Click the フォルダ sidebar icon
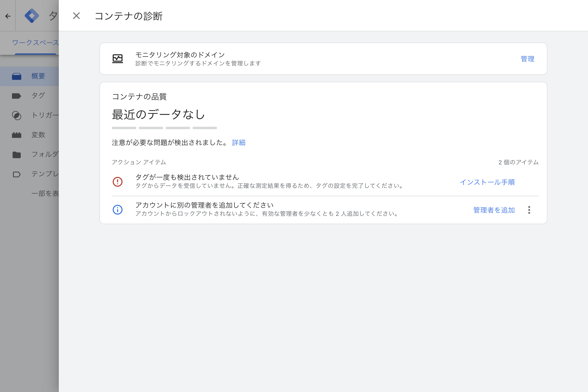Screen dimensions: 588x392 (16, 155)
